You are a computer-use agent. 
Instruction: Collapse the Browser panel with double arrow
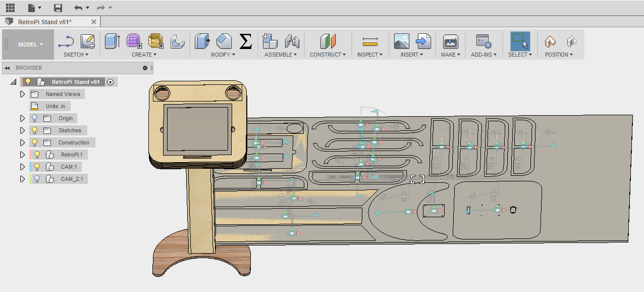(6, 68)
